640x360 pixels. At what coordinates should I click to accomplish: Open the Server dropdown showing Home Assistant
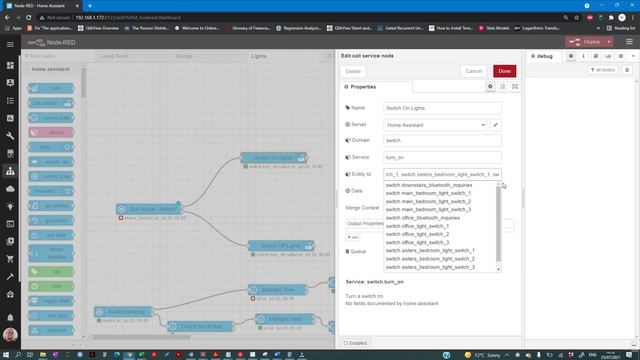[435, 125]
